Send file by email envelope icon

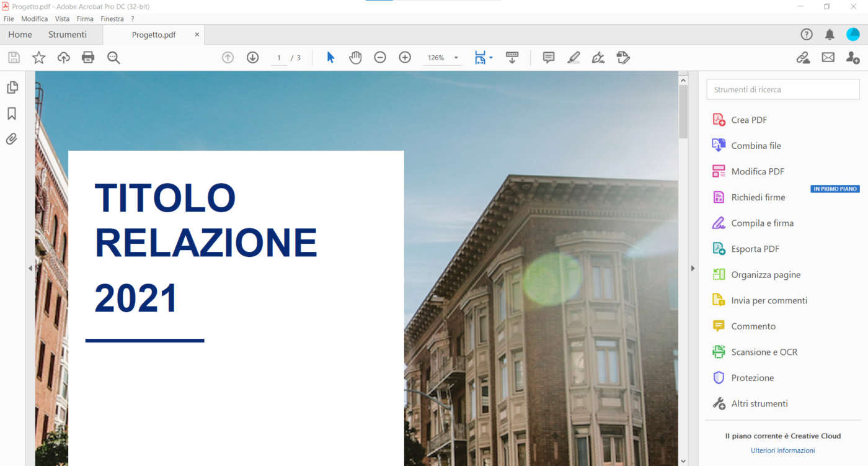(x=828, y=58)
